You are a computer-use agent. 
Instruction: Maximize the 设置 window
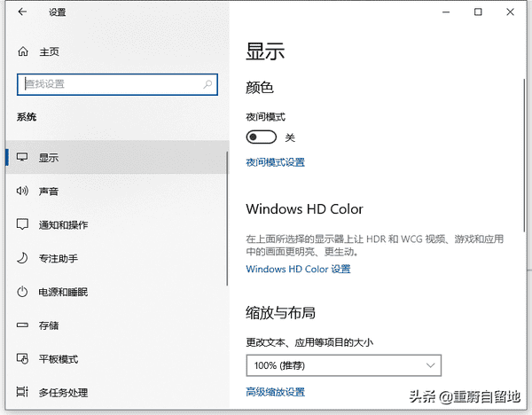(x=478, y=12)
